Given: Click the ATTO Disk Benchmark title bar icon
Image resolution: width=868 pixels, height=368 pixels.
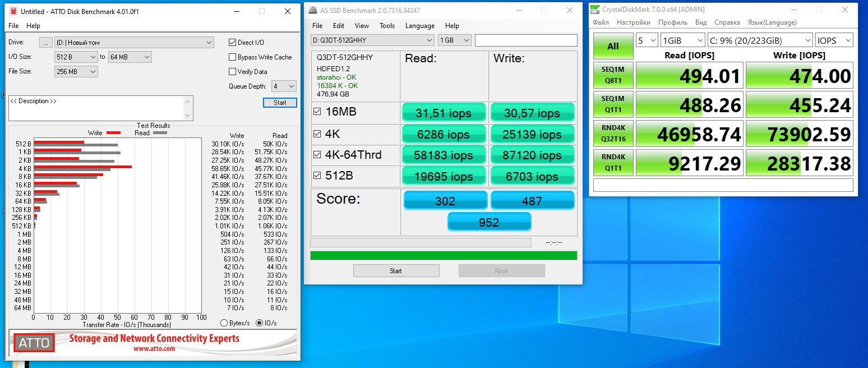Looking at the screenshot, I should pos(13,11).
